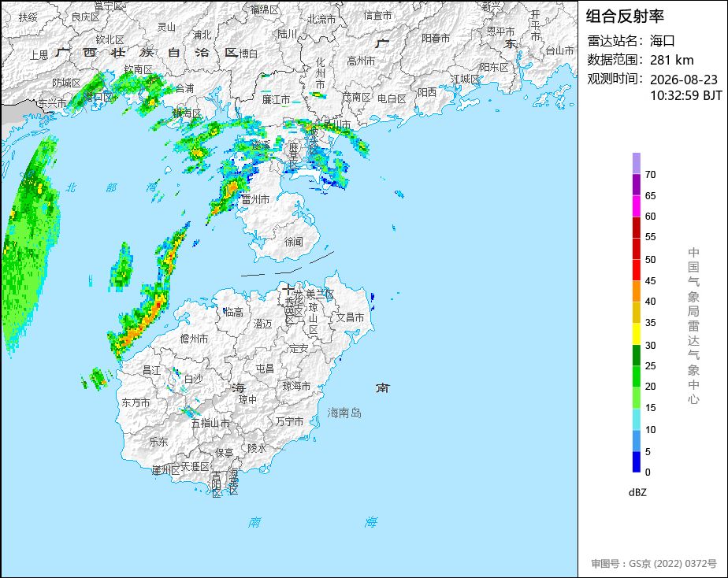This screenshot has width=728, height=578.
Task: Click the 琼海市 map label
Action: [x=297, y=386]
